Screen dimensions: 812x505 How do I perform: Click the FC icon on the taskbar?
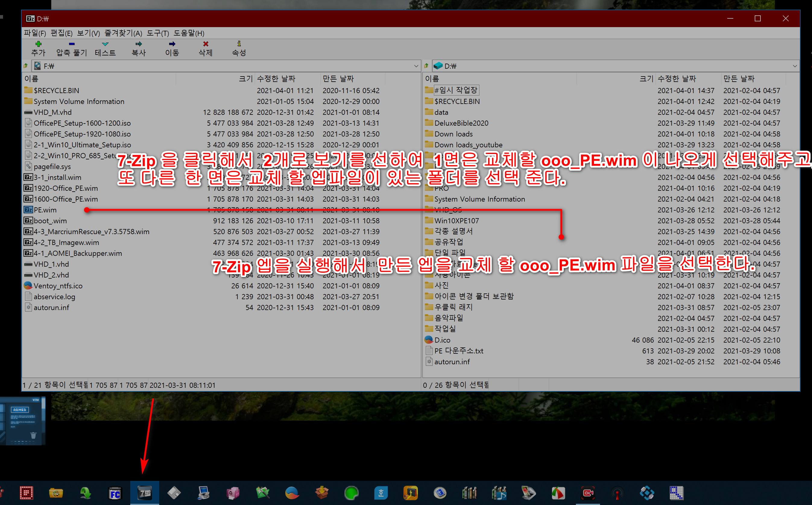click(x=115, y=493)
